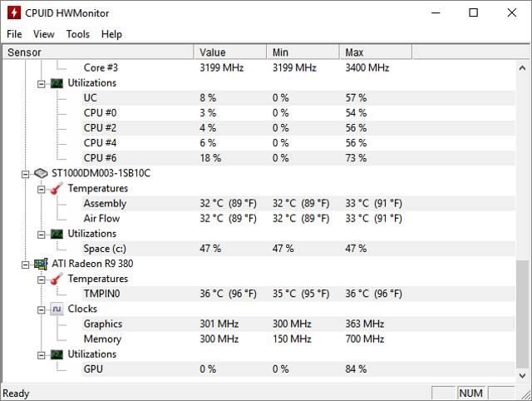Open the View menu
Screen dimensions: 532x401
coord(44,34)
